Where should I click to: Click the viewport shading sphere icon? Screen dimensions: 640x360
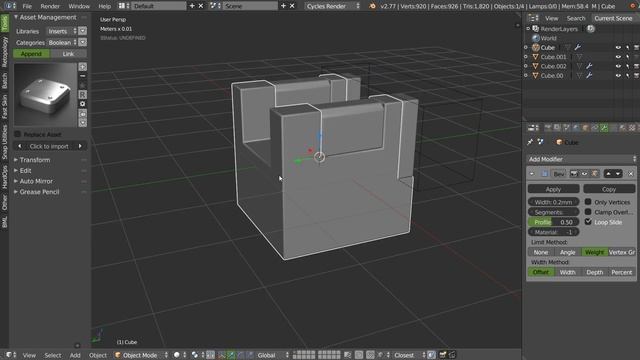(x=177, y=355)
